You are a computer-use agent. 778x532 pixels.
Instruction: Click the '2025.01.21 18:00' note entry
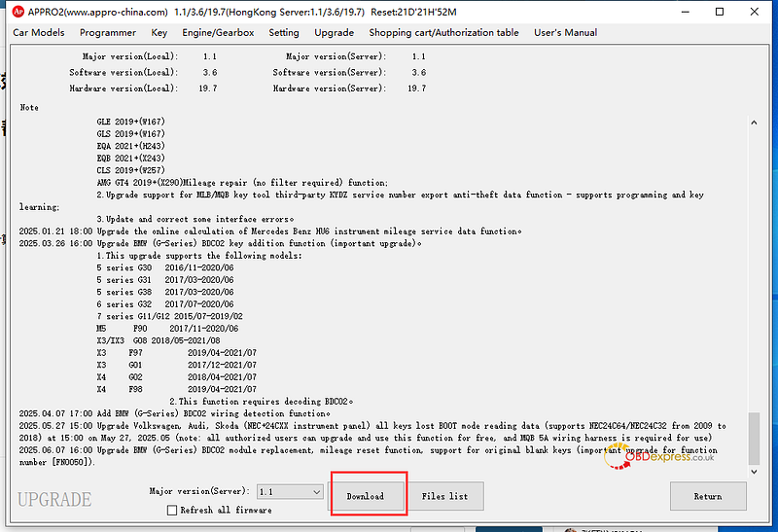(x=270, y=231)
